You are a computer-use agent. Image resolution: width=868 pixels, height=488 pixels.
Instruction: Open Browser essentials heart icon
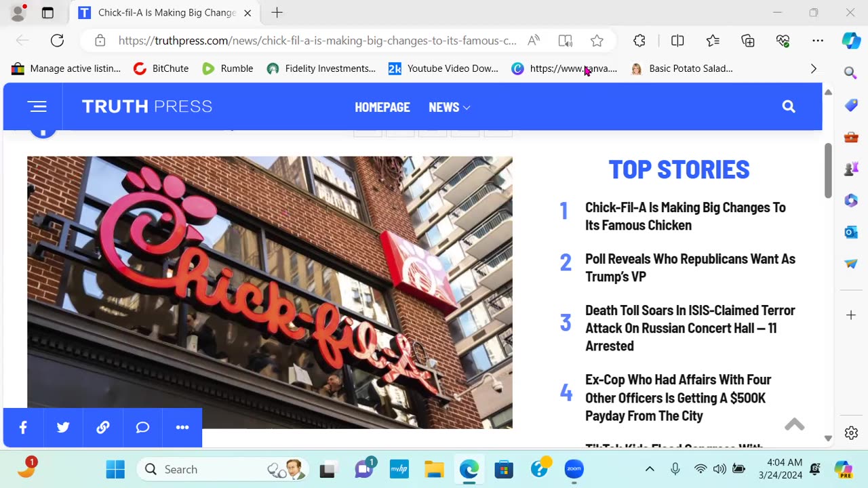tap(783, 41)
